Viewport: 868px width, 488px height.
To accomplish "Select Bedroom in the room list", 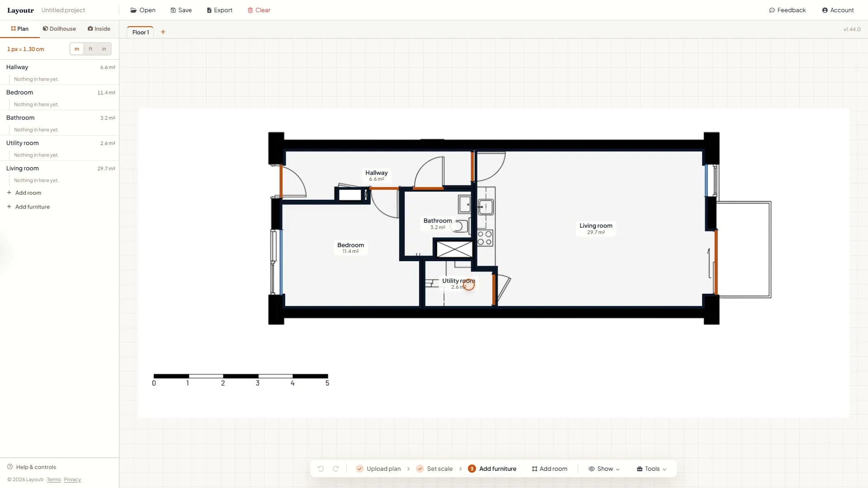I will click(x=60, y=93).
